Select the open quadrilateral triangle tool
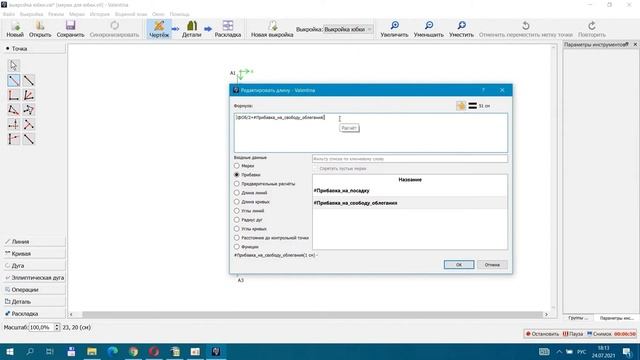The width and height of the screenshot is (640, 360). tap(29, 110)
